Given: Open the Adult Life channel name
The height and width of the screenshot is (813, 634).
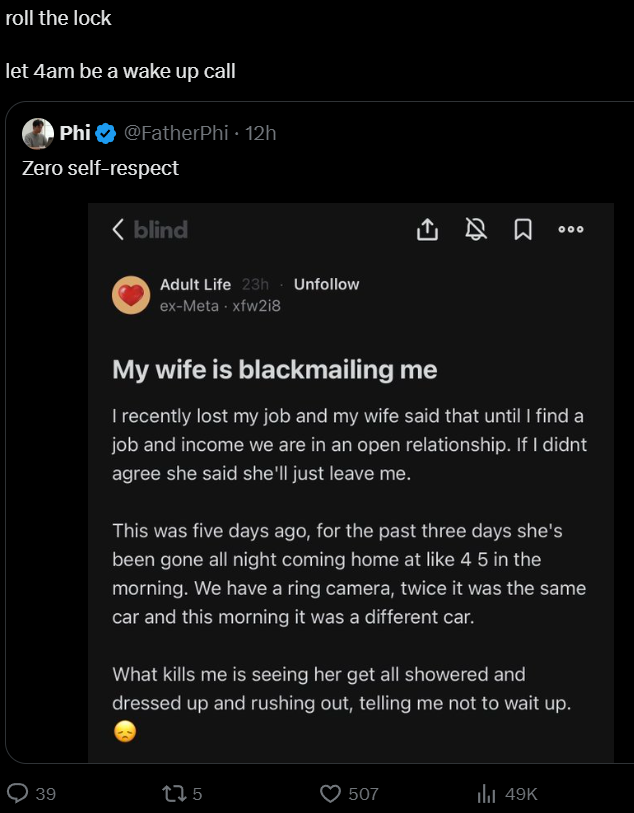Looking at the screenshot, I should (x=195, y=284).
